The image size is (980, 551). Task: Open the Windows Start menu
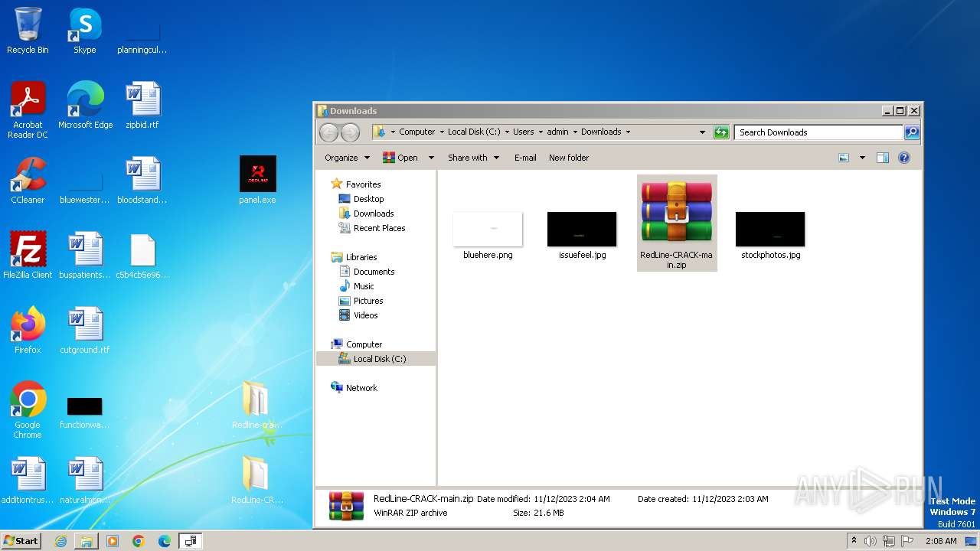[21, 541]
